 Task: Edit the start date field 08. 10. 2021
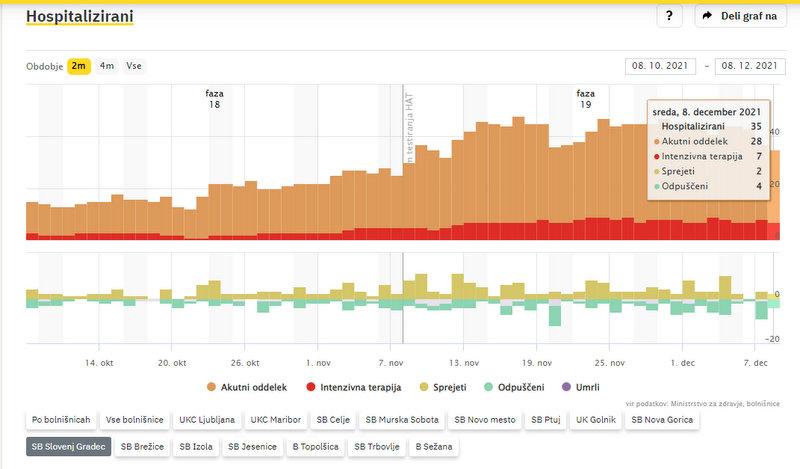coord(661,66)
